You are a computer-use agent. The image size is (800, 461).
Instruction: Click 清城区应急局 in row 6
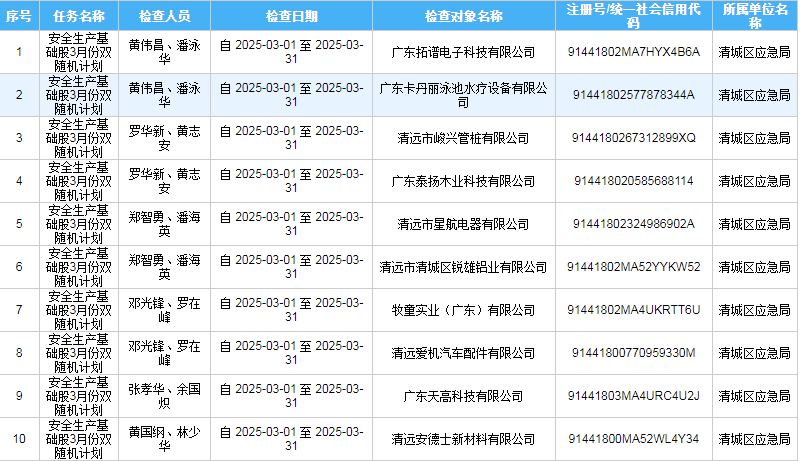click(x=755, y=267)
